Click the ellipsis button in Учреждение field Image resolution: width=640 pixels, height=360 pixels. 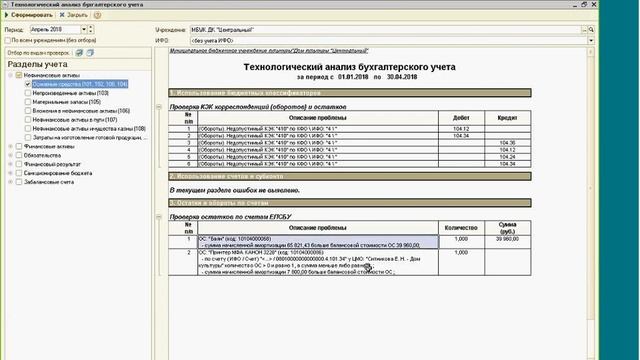pyautogui.click(x=584, y=30)
